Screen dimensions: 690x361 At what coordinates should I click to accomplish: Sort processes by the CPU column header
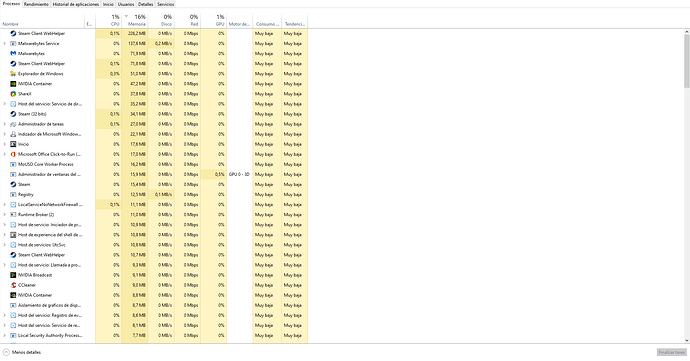click(108, 20)
